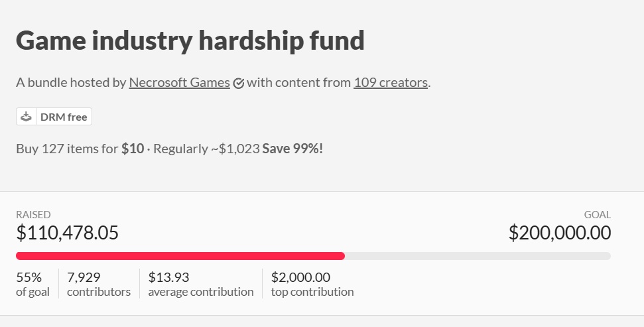Click the $10 bundle price text
The height and width of the screenshot is (327, 644).
click(x=133, y=149)
